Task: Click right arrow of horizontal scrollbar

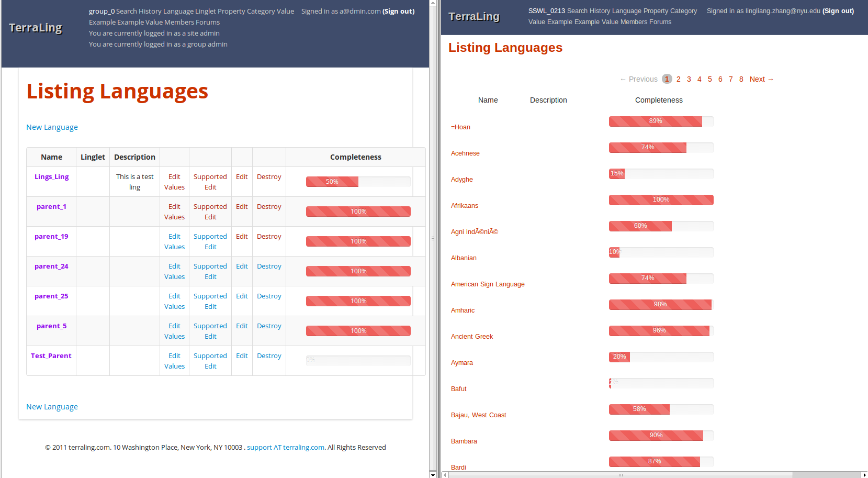Action: coord(864,475)
